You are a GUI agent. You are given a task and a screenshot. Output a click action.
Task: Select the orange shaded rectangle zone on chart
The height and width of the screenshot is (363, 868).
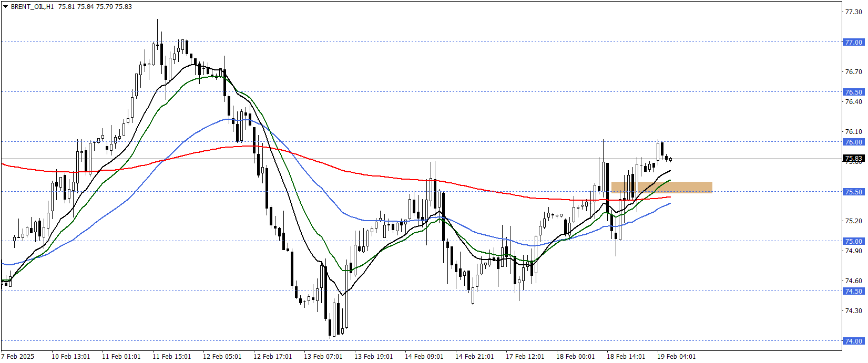(x=661, y=187)
